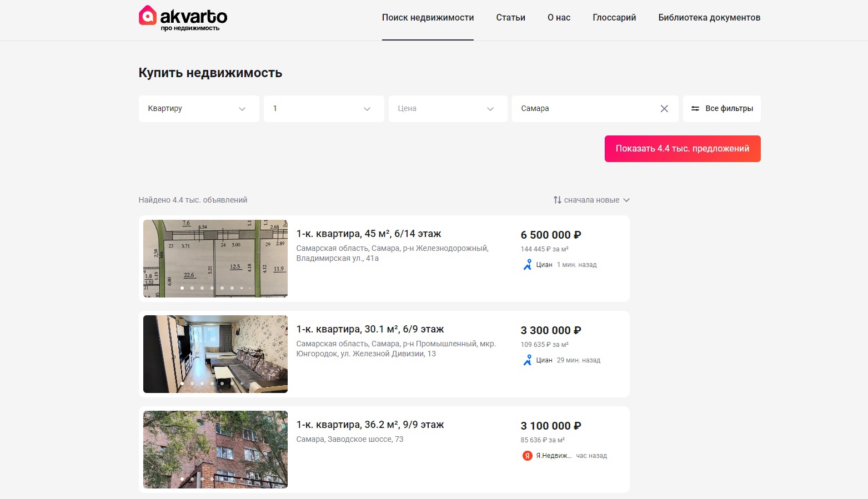The image size is (868, 499).
Task: Click Циан icon on 6 500 000 listing
Action: coord(528,265)
